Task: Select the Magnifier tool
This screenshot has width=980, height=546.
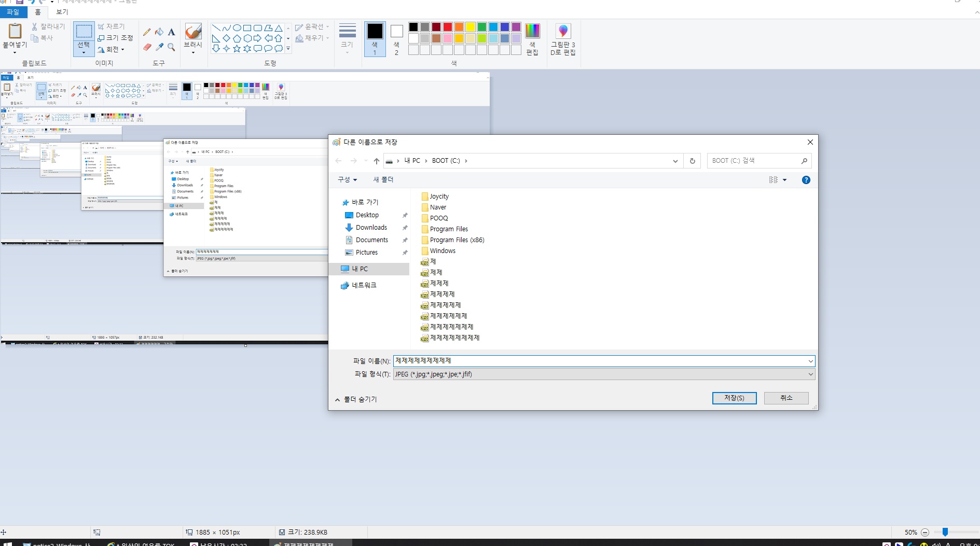Action: [x=171, y=47]
